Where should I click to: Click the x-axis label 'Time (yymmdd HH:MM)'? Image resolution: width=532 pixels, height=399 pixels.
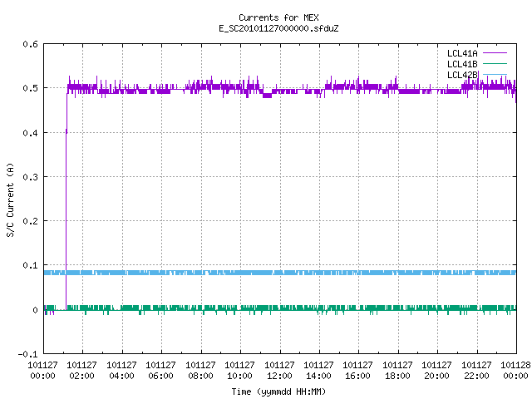click(278, 392)
